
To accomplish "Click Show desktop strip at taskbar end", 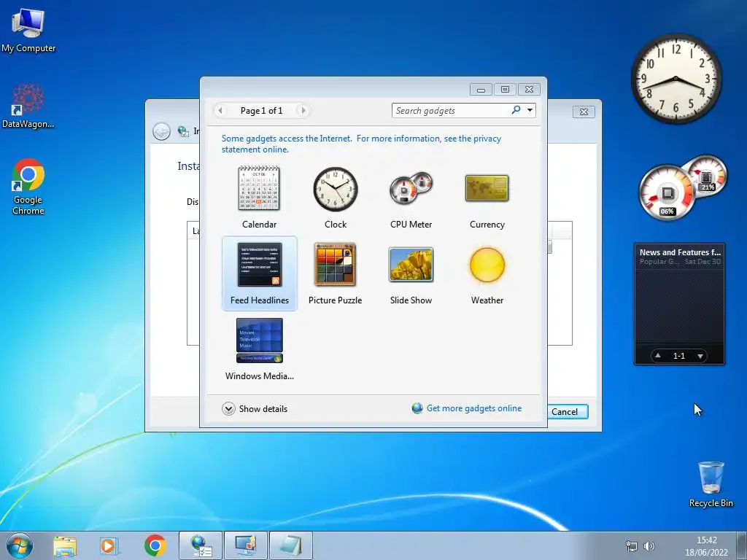I will (x=743, y=545).
